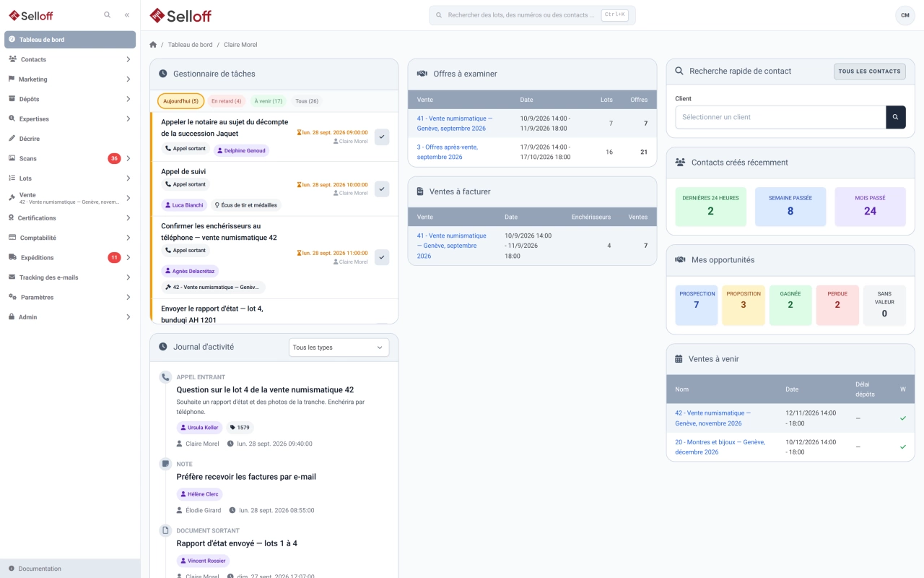
Task: Click the Ursula Keller contact tag
Action: pos(200,428)
